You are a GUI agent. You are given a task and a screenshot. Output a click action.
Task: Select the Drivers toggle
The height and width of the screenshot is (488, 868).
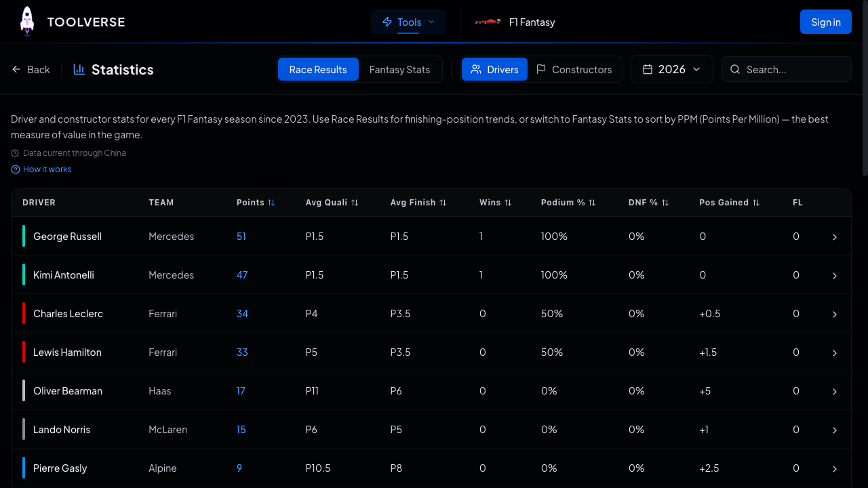(x=494, y=69)
